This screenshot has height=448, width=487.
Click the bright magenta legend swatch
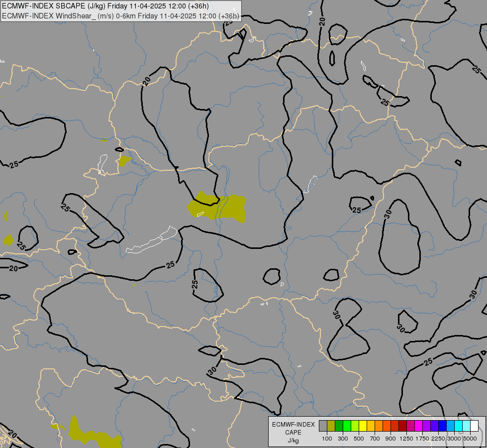click(x=419, y=426)
